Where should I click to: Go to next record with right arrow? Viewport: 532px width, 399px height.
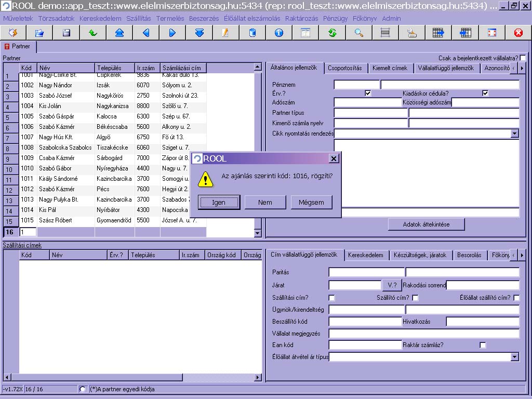[x=172, y=33]
